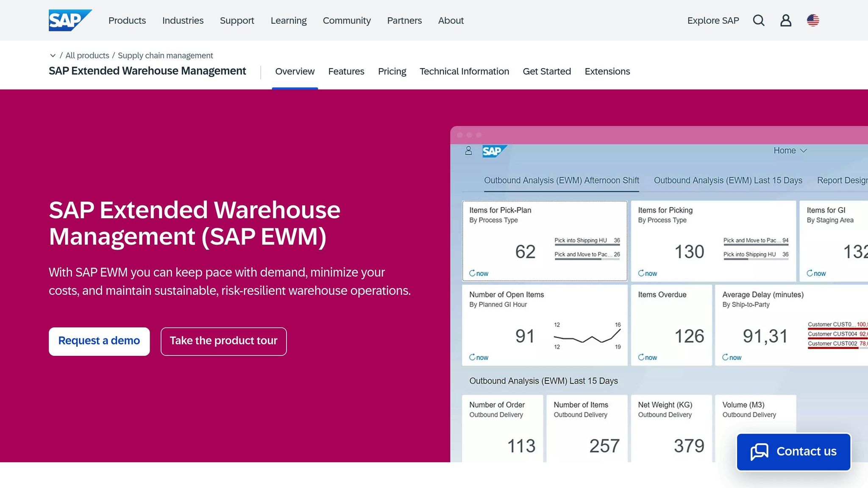Open the Learning menu

289,20
